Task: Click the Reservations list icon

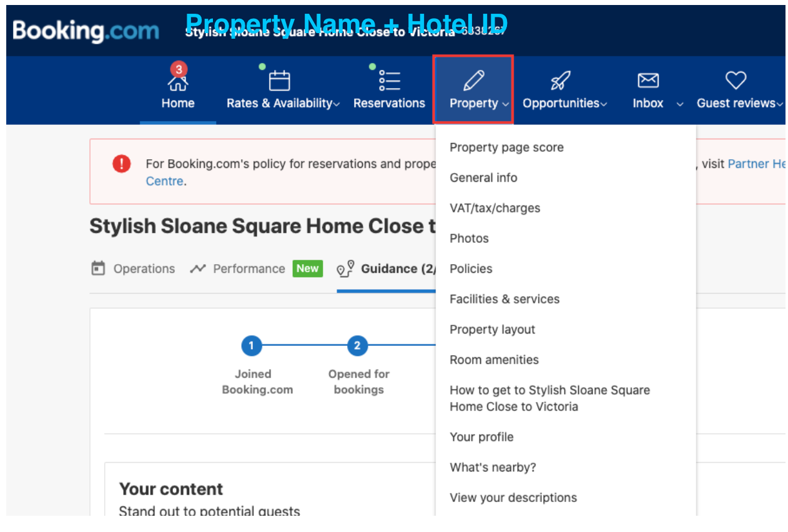Action: (x=390, y=81)
